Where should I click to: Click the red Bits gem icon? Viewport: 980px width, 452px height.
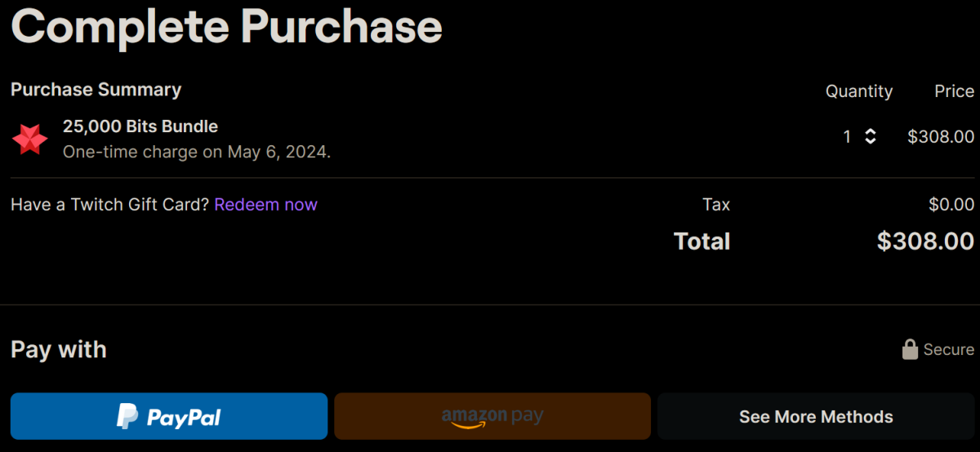coord(30,140)
